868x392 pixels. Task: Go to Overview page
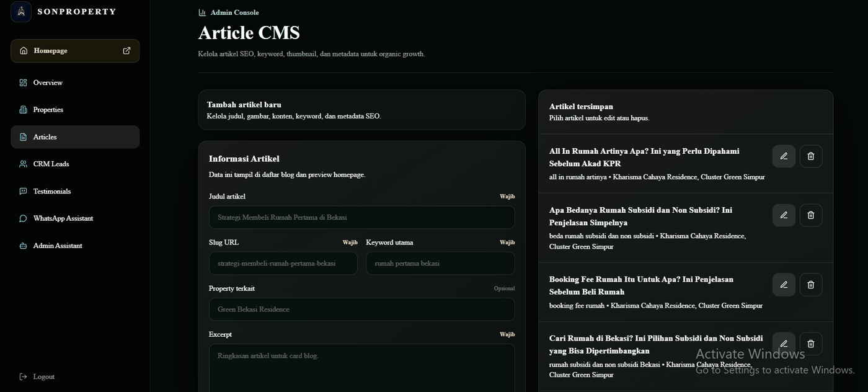pos(75,82)
